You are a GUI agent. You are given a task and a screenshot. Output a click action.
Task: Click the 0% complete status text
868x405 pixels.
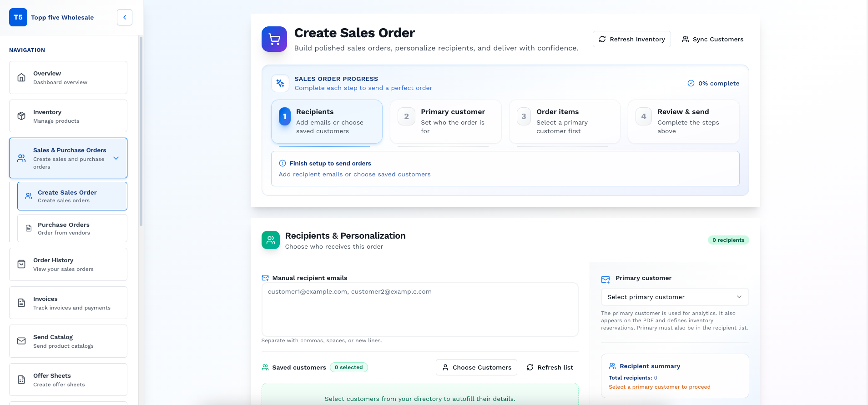(x=719, y=83)
